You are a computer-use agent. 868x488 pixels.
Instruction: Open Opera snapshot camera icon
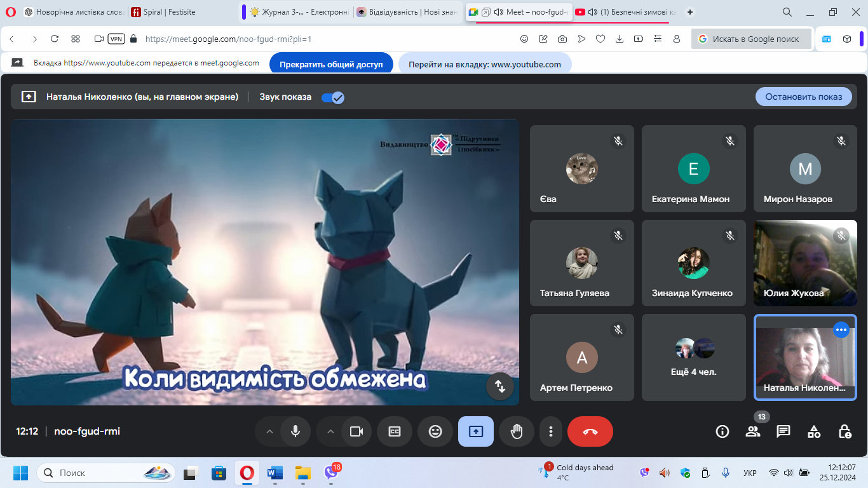click(562, 39)
